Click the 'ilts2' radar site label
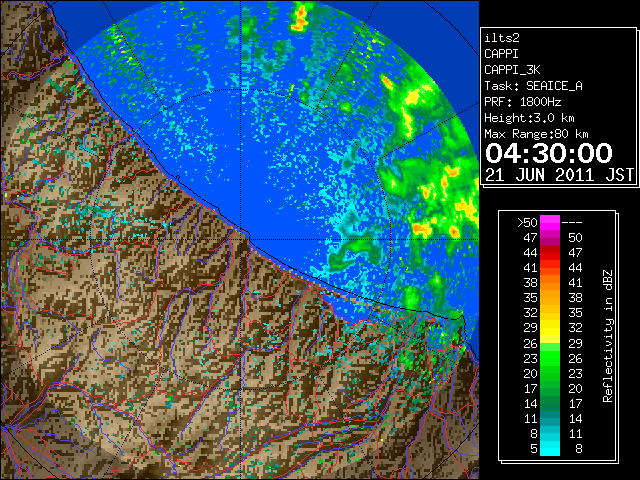Screen dimensions: 640x480 point(502,38)
